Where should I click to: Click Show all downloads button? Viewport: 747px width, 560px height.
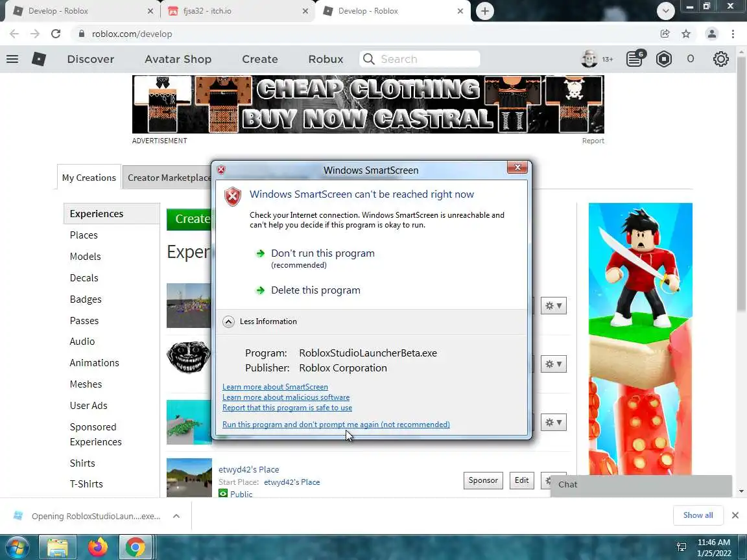coord(698,515)
